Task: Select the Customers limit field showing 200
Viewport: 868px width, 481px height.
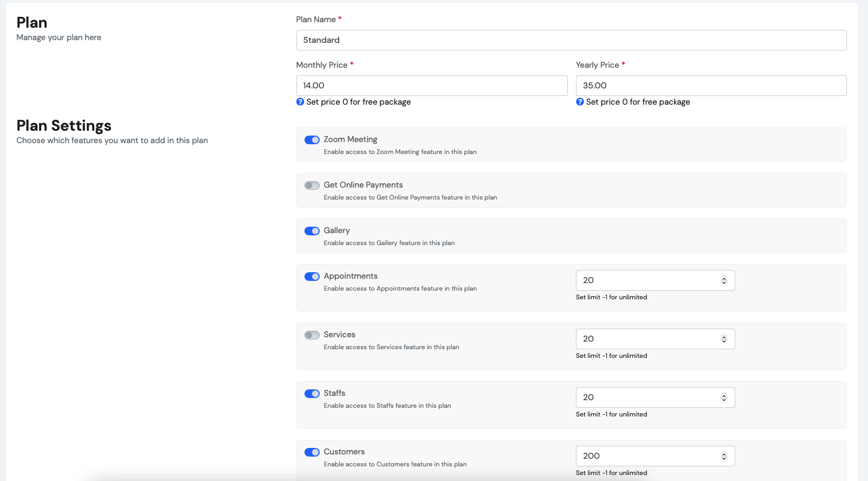Action: 645,456
